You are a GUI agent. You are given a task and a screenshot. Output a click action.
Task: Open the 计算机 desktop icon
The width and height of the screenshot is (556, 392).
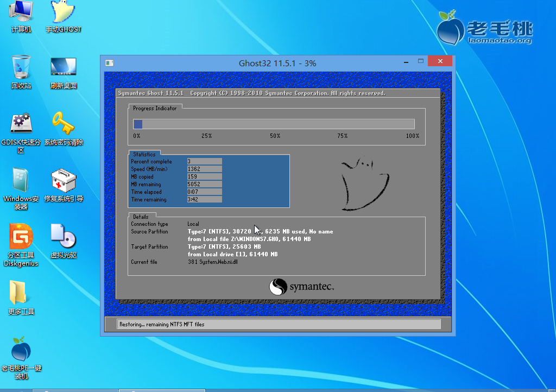pos(22,14)
